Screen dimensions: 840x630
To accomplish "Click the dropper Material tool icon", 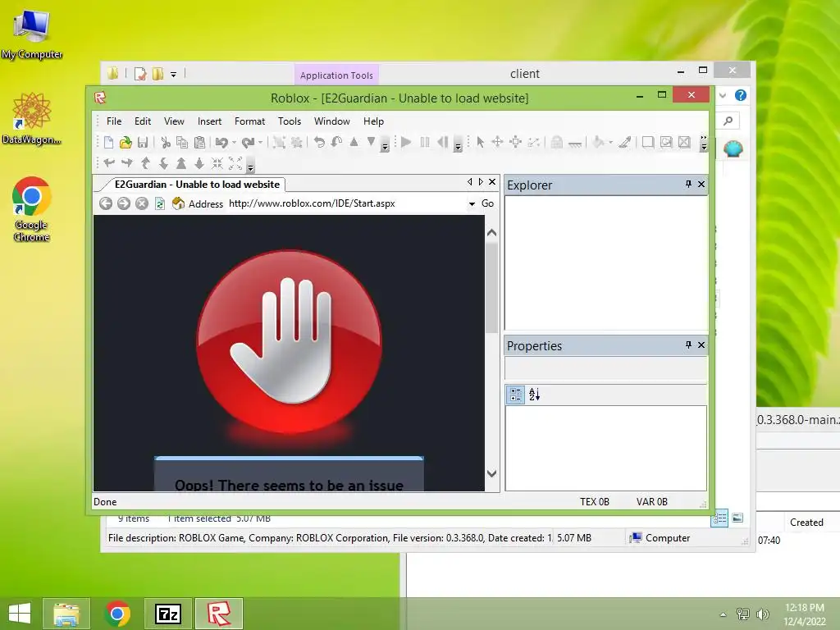I will click(x=624, y=142).
